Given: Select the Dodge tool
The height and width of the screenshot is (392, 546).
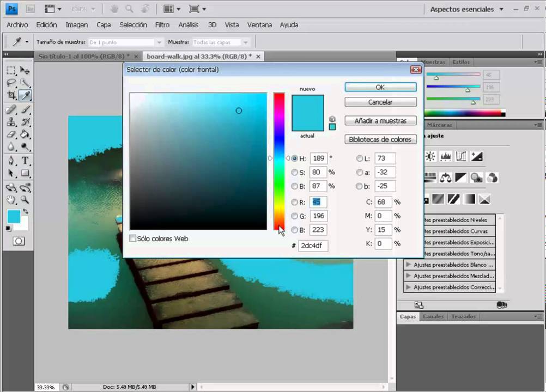Looking at the screenshot, I should coord(25,146).
